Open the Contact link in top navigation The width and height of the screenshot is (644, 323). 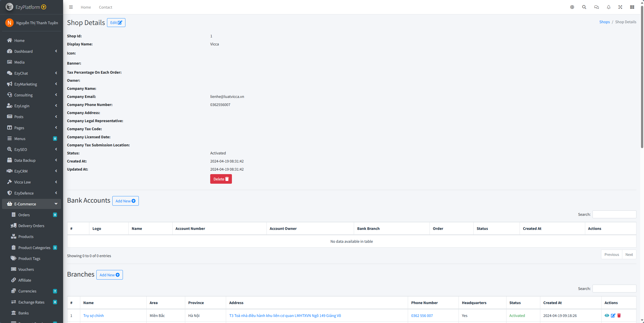click(105, 7)
